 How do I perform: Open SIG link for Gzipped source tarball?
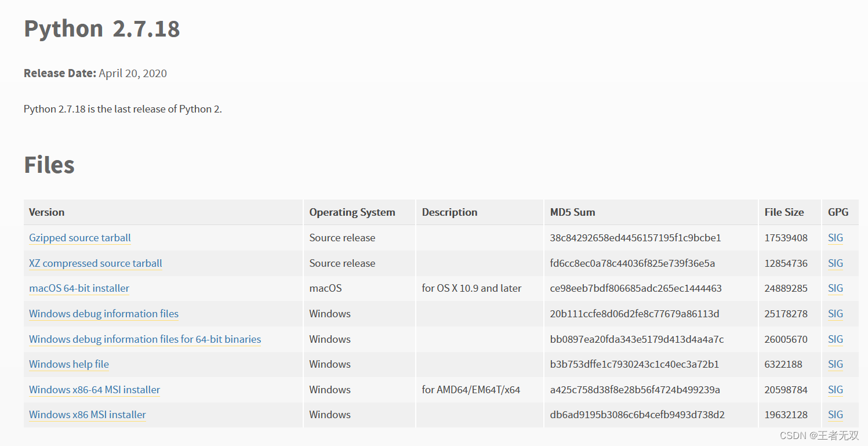point(836,238)
